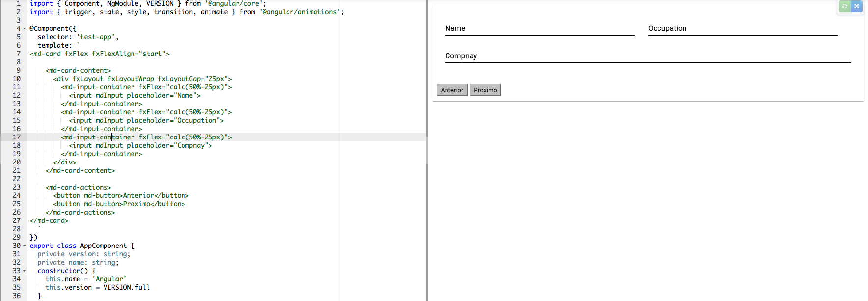The height and width of the screenshot is (301, 868).
Task: Click the Proximo button
Action: point(485,90)
